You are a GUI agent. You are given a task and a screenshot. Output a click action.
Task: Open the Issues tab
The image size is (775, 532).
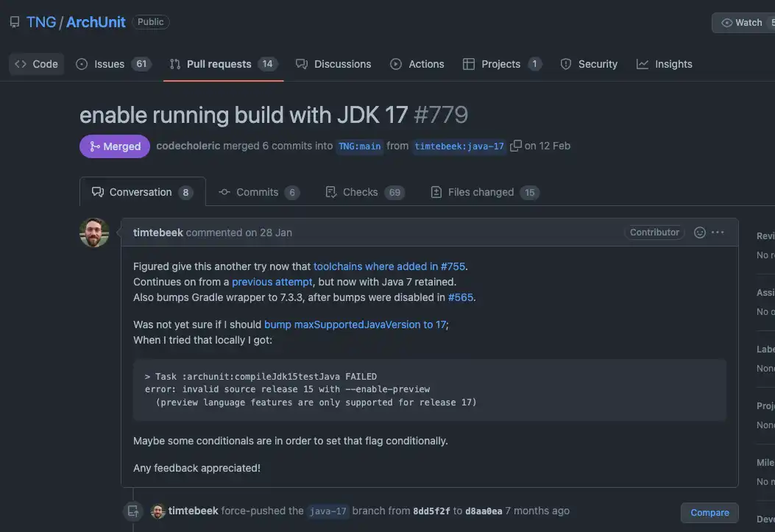coord(113,64)
